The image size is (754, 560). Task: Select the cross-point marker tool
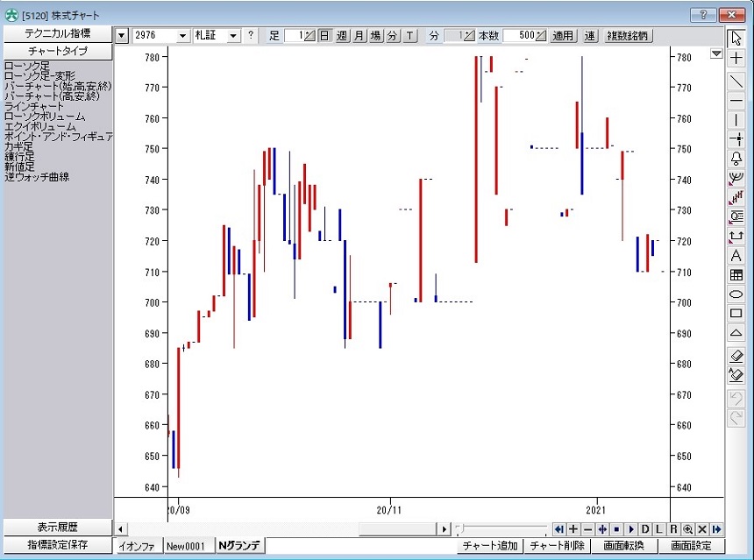736,139
